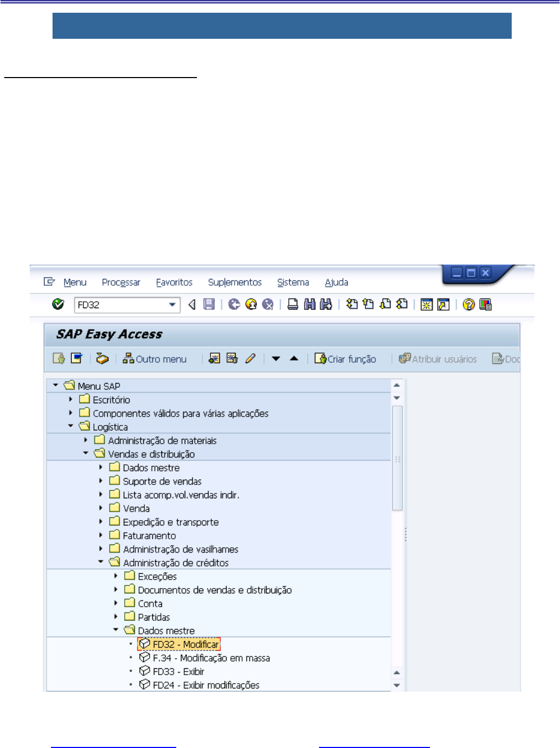Click the green Enter checkmark icon
This screenshot has width=560, height=748.
58,304
